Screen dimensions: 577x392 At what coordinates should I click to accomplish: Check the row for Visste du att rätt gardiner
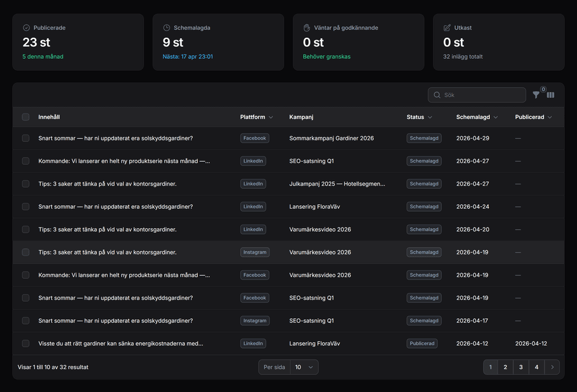[26, 343]
